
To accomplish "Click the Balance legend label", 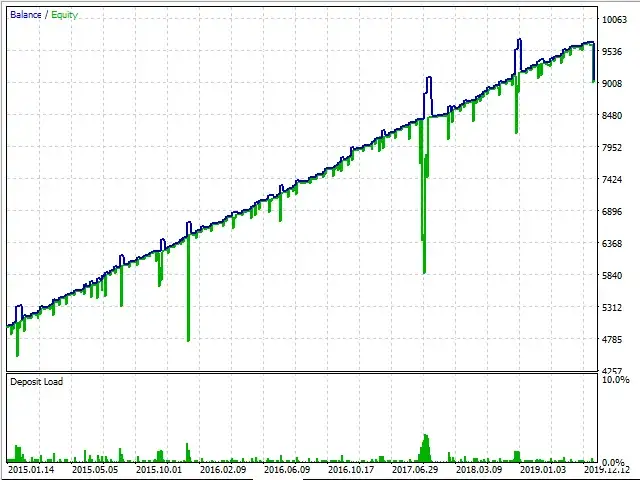I will click(26, 15).
